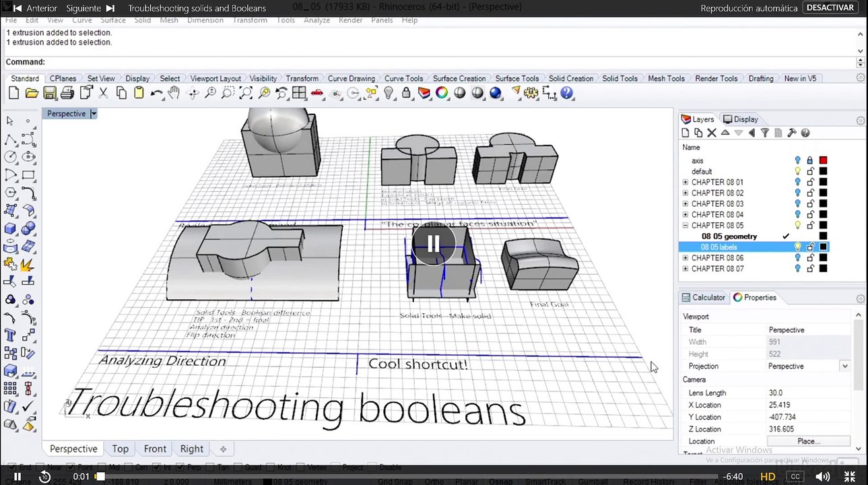Image resolution: width=868 pixels, height=485 pixels.
Task: Open the Mesh Tools toolbar tab
Action: [666, 79]
